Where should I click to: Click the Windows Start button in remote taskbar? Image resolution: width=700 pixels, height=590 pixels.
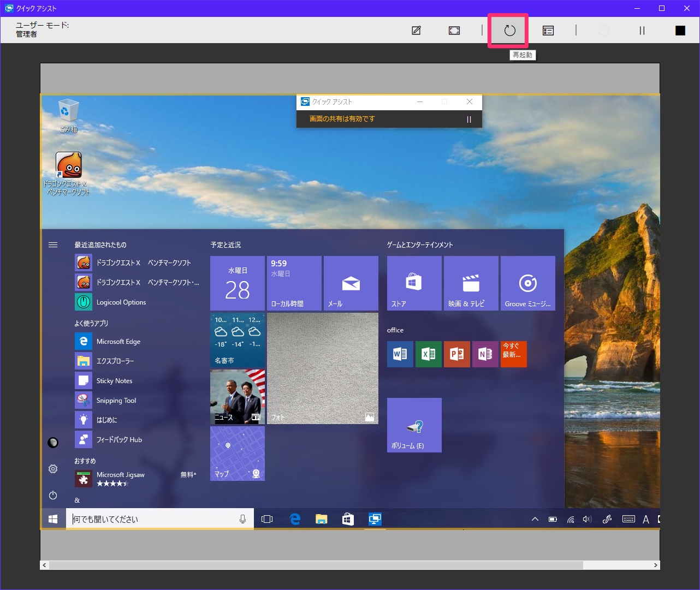pos(53,519)
